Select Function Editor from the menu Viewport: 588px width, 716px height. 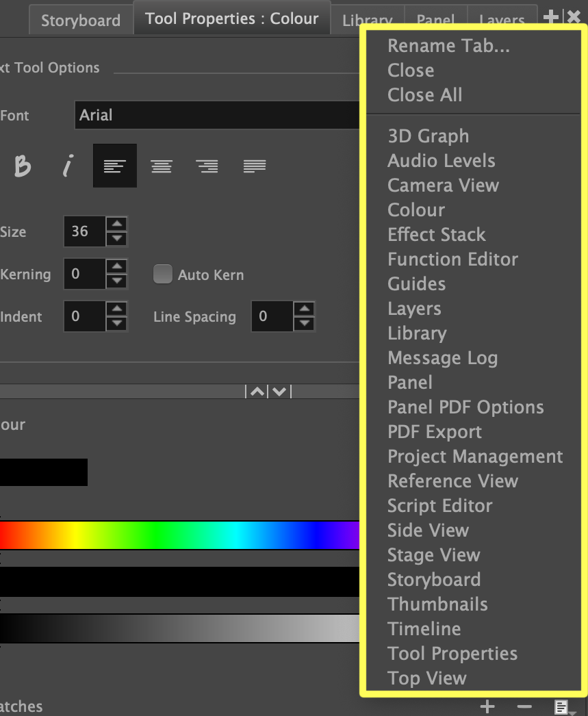(x=452, y=259)
